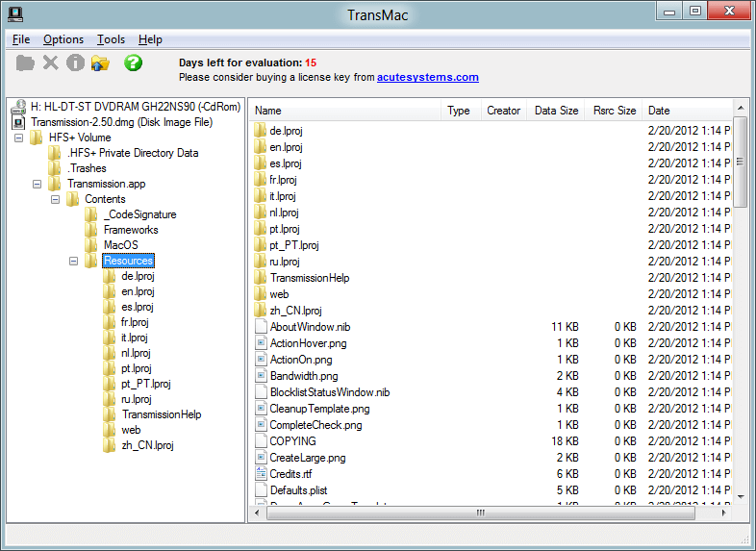
Task: Click the delete X toolbar icon
Action: 51,63
